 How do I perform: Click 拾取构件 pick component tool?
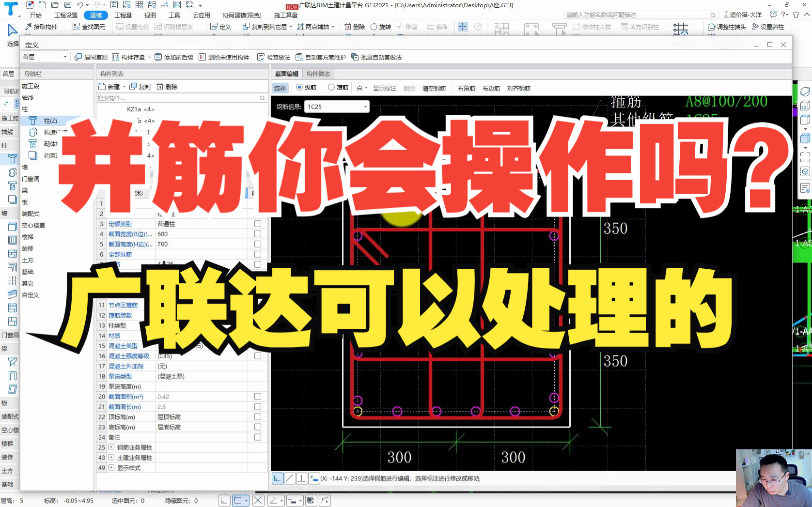[42, 27]
